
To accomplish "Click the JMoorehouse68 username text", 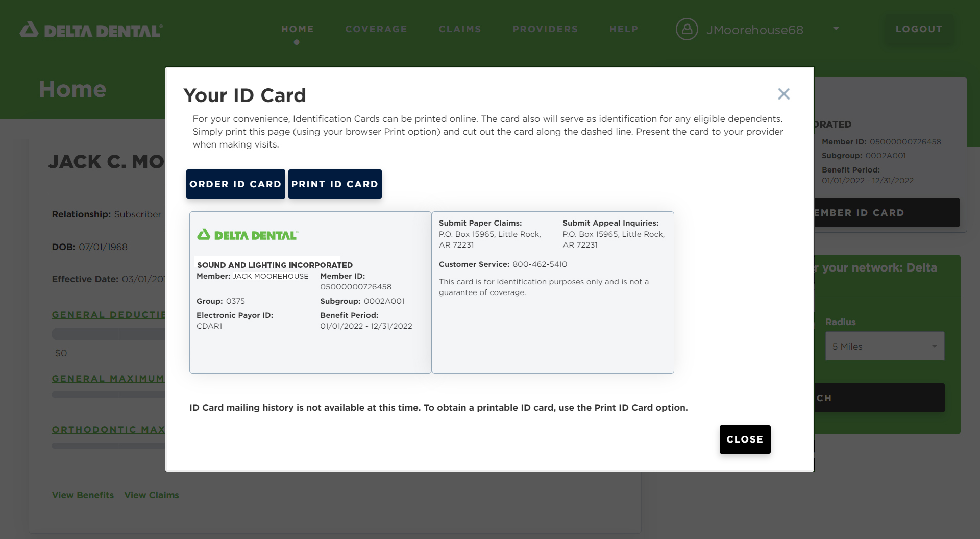I will (x=754, y=30).
